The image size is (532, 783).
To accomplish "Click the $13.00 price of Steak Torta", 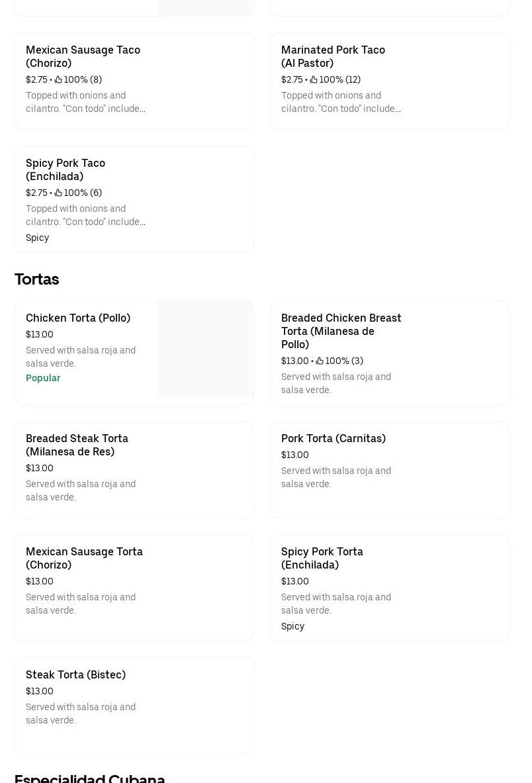I will (x=40, y=692).
